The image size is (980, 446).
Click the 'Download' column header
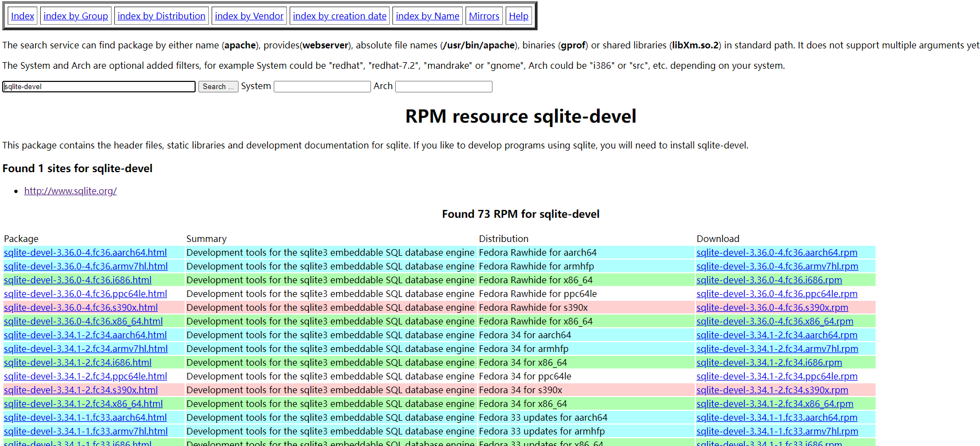718,239
